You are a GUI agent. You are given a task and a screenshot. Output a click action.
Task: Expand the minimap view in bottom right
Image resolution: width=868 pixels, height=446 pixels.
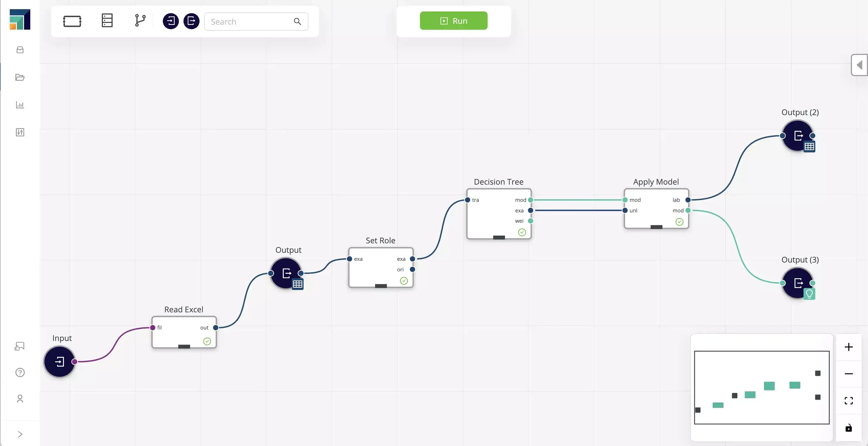[850, 400]
